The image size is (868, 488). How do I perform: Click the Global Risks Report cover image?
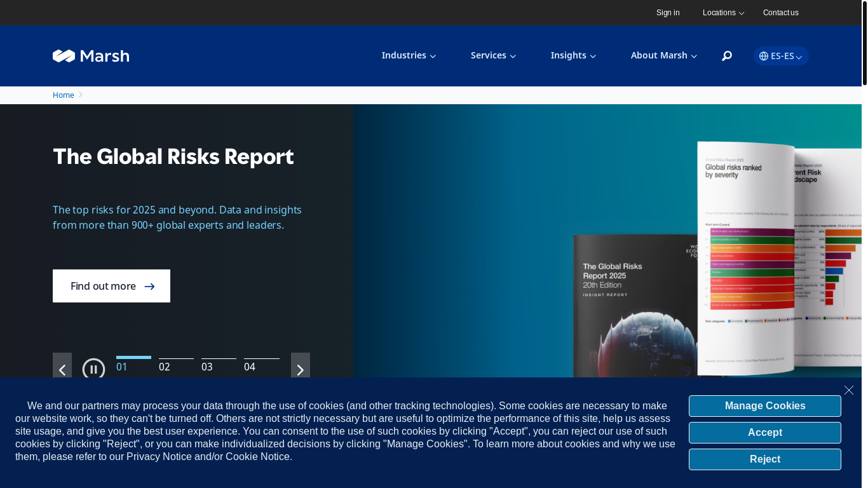635,307
